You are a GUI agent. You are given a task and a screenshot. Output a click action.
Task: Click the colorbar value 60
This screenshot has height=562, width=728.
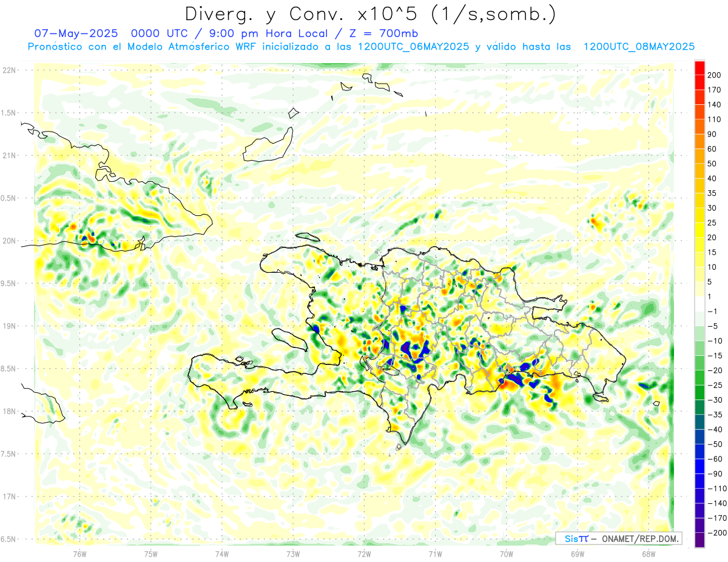tap(712, 149)
